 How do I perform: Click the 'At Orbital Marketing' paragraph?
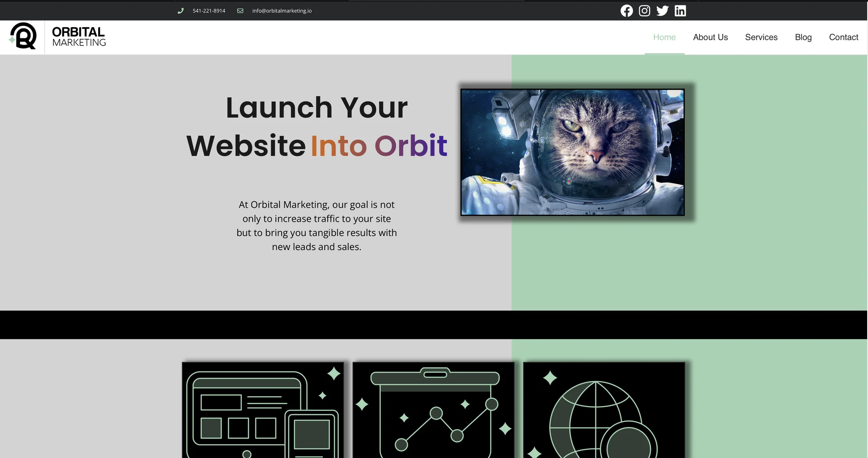pos(316,225)
